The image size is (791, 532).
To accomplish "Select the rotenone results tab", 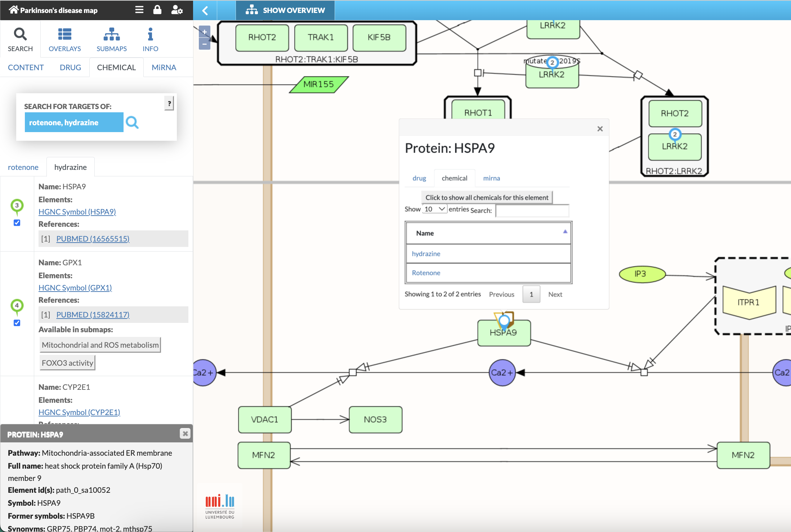I will pyautogui.click(x=23, y=167).
